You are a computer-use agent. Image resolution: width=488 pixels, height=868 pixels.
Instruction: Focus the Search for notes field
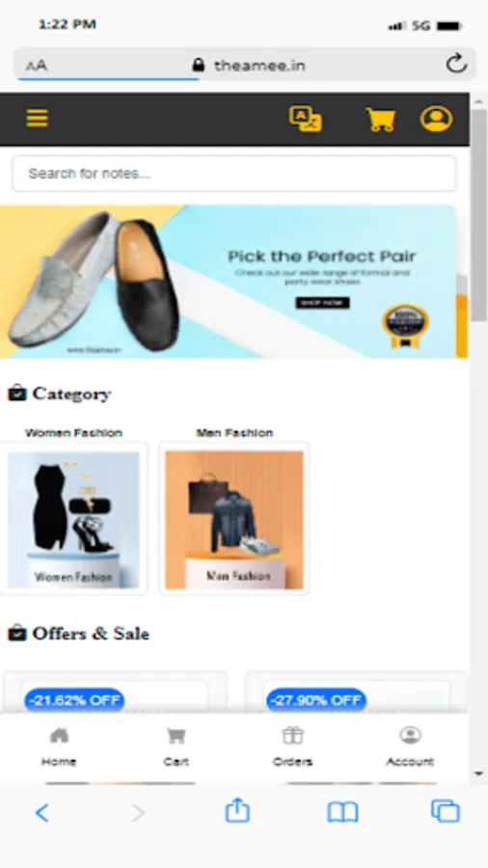coord(234,174)
